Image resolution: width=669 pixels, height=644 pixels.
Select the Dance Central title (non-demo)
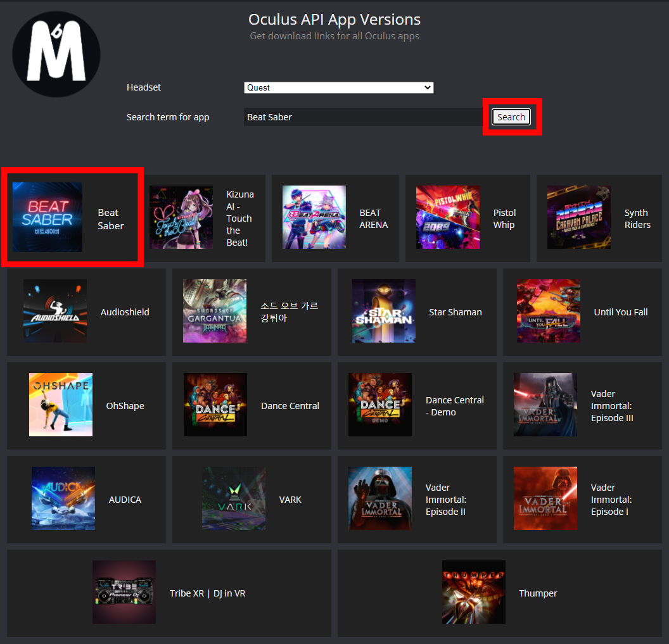[x=290, y=406]
